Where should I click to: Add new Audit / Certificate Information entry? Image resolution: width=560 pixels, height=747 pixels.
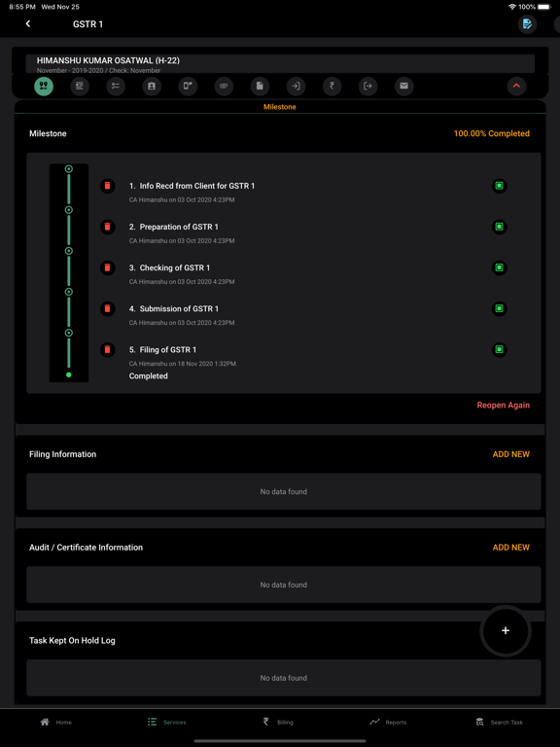[x=511, y=548]
